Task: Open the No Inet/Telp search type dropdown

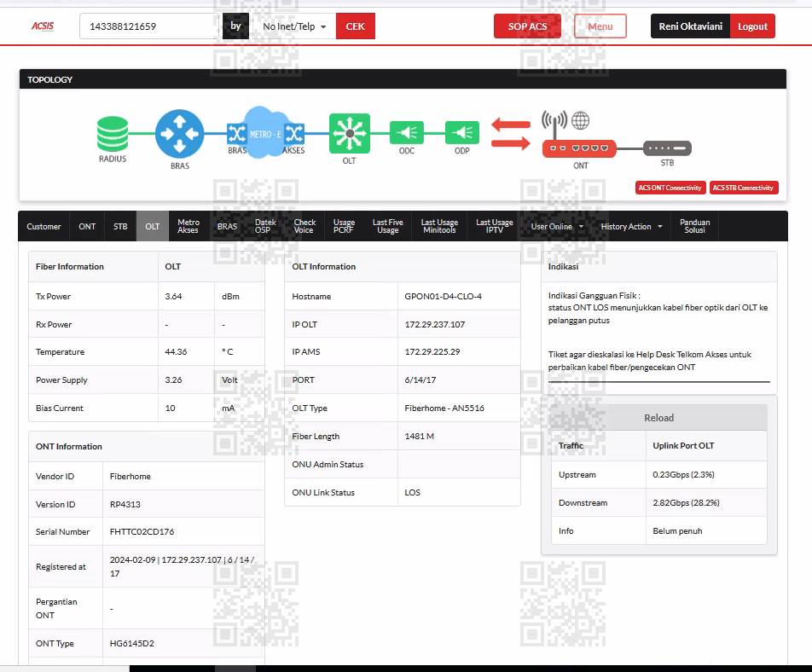Action: (x=294, y=26)
